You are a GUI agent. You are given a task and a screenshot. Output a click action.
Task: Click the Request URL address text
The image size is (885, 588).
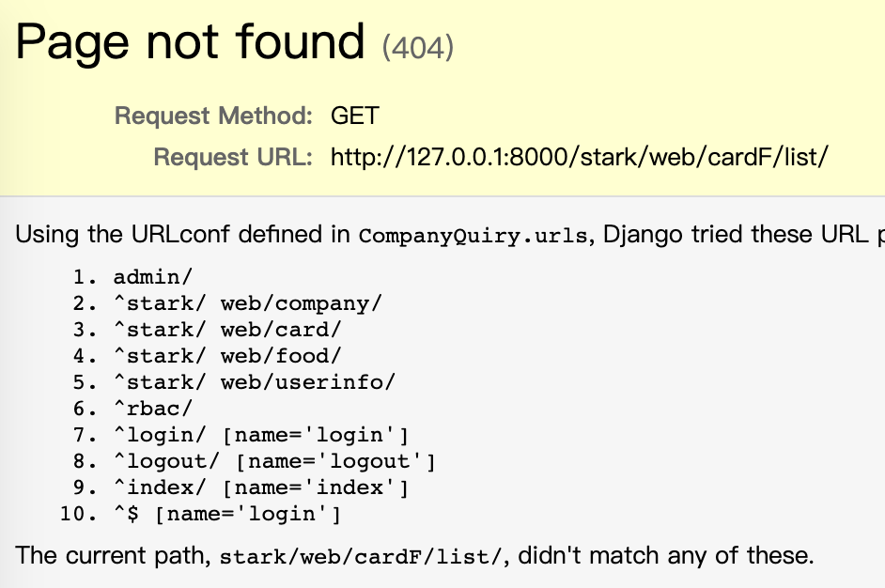click(x=580, y=156)
